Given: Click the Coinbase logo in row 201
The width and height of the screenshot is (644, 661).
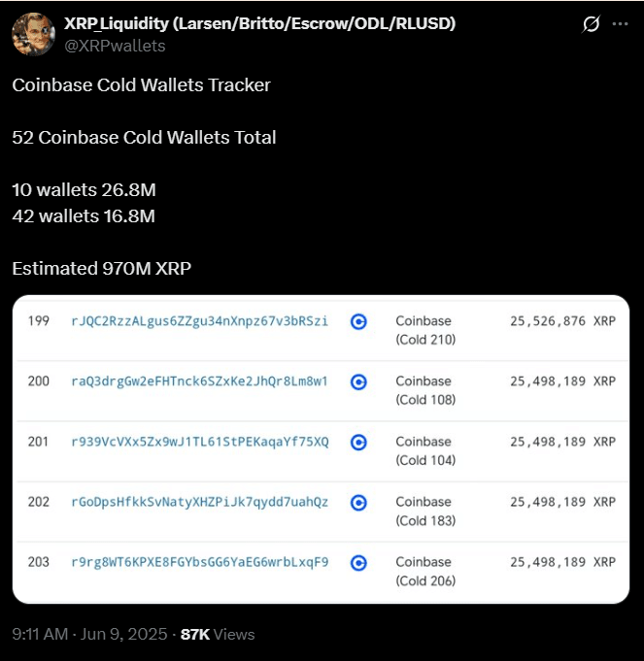Looking at the screenshot, I should (x=358, y=442).
